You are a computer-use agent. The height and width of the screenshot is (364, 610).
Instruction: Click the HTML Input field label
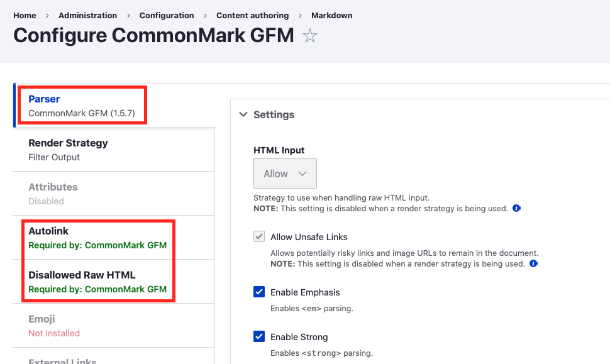click(x=279, y=150)
